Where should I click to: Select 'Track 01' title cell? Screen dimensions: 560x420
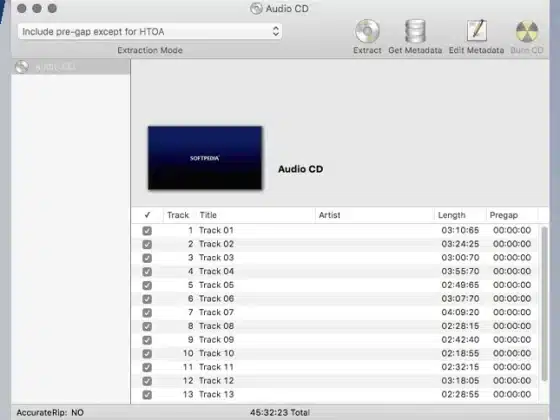(x=216, y=230)
